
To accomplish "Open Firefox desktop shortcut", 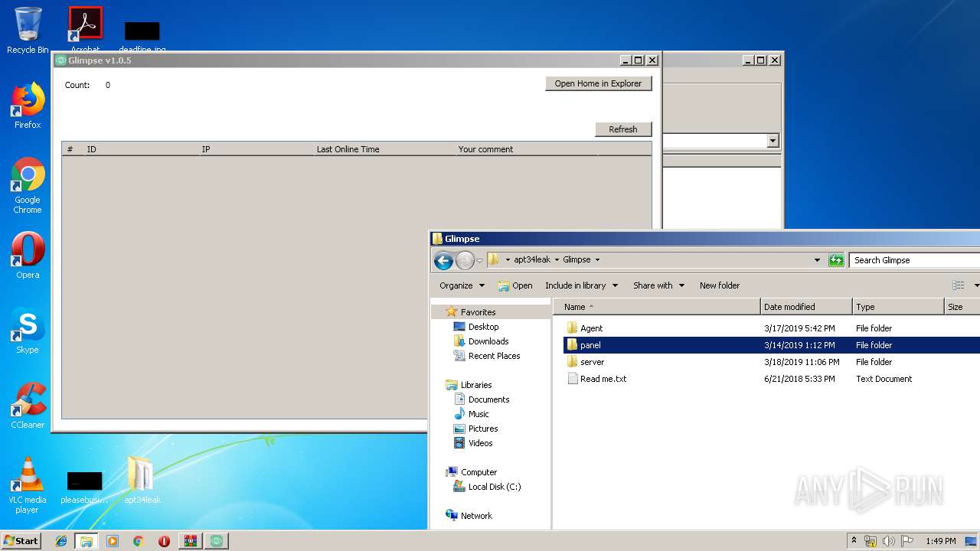I will pos(28,106).
